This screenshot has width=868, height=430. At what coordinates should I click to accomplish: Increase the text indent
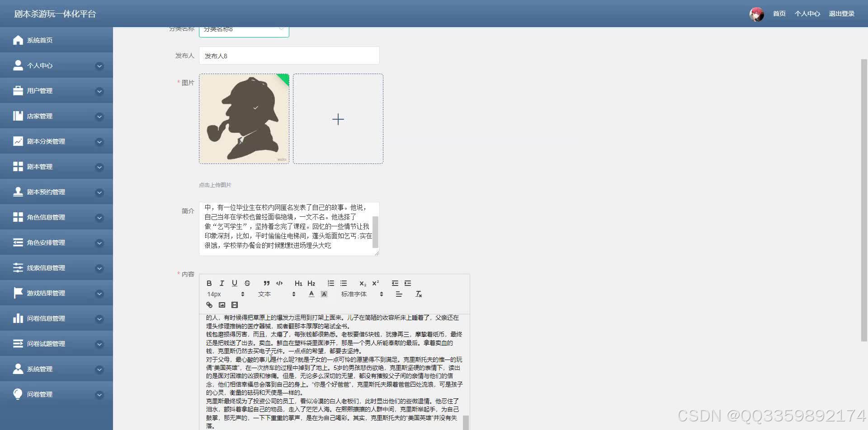point(408,283)
